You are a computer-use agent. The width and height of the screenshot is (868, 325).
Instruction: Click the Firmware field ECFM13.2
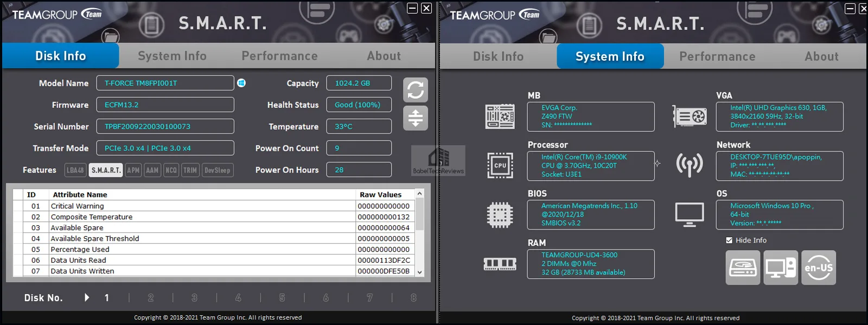pos(165,105)
